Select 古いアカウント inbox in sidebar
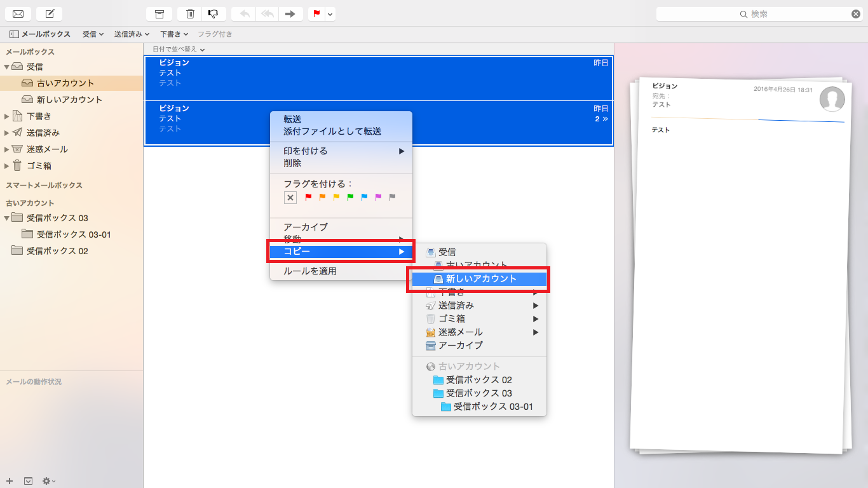The width and height of the screenshot is (868, 488). [x=72, y=83]
